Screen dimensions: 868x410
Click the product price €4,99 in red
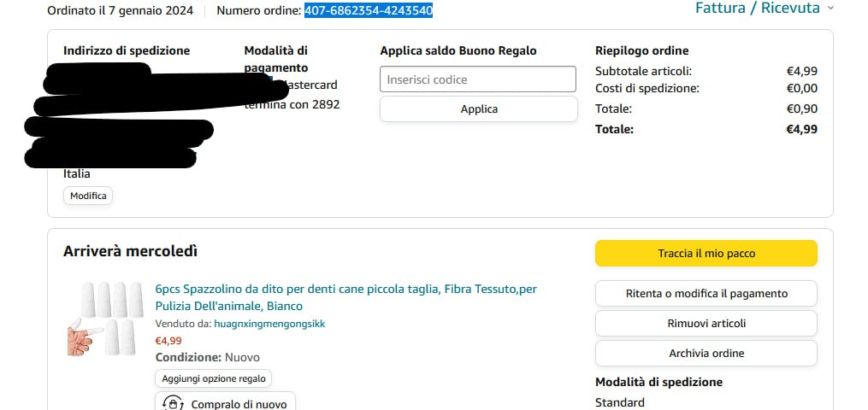pyautogui.click(x=168, y=341)
